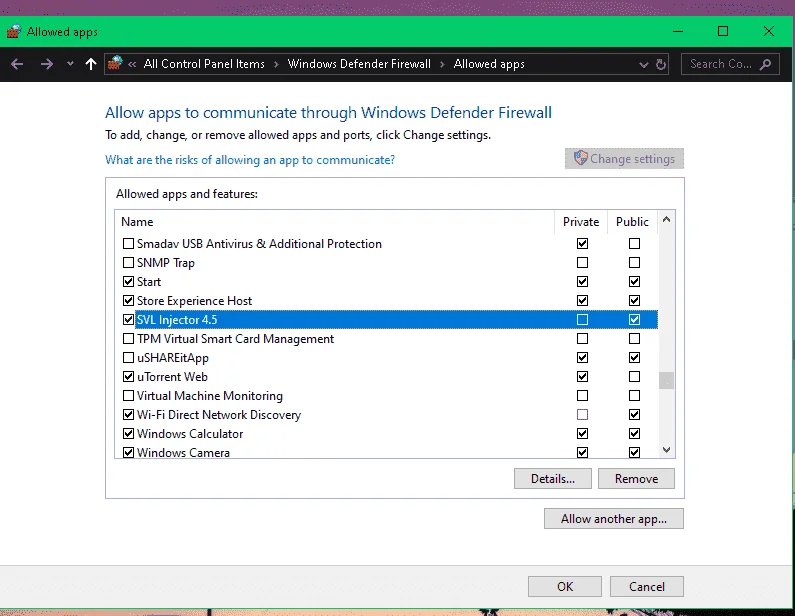Screen dimensions: 795x616
Task: Uncheck Wi-Fi Direct Network Discovery checkbox
Action: (x=128, y=415)
